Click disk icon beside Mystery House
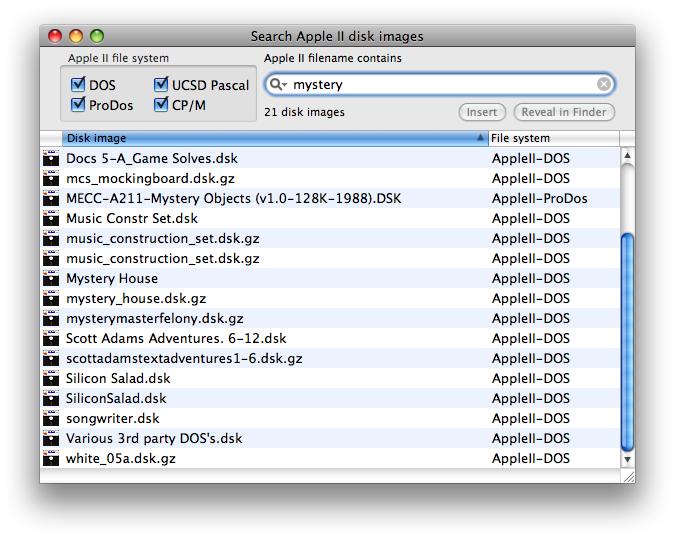675x538 pixels. click(x=51, y=279)
